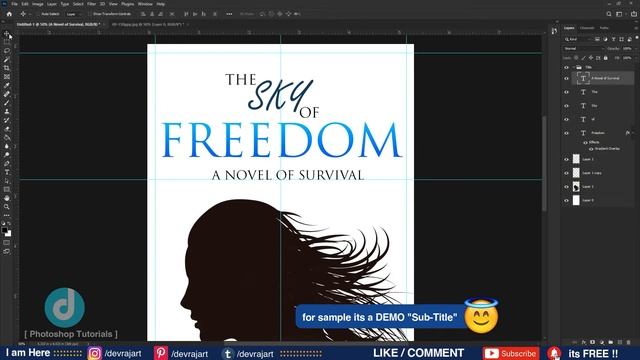Click the background color swatch
The width and height of the screenshot is (640, 360).
click(9, 234)
